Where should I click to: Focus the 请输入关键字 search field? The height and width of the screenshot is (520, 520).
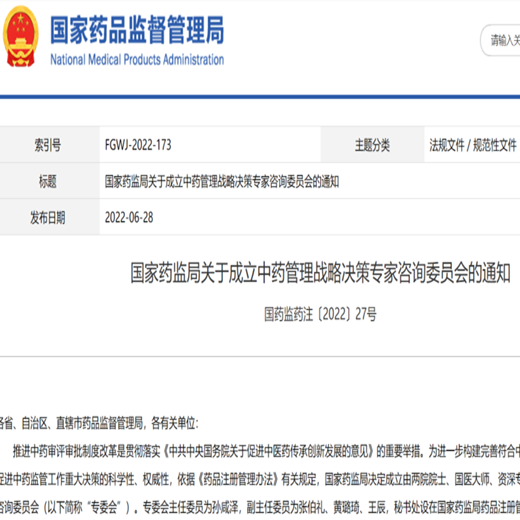click(x=500, y=40)
